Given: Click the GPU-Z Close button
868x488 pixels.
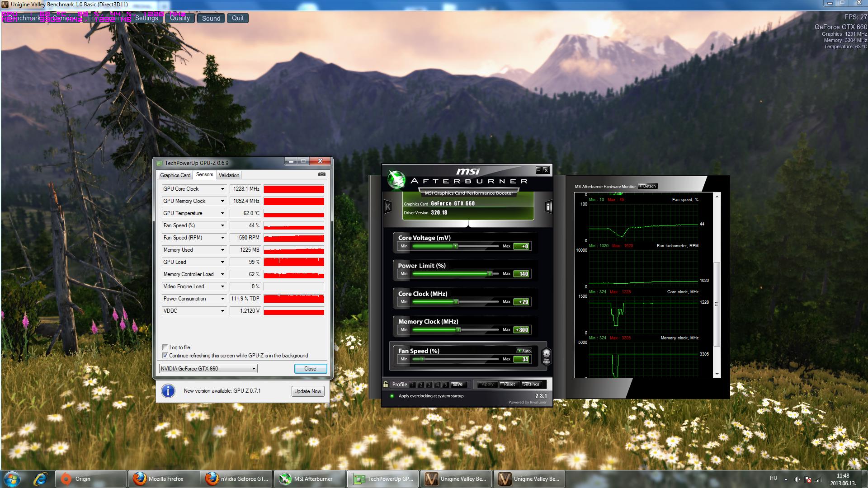Looking at the screenshot, I should pos(310,369).
